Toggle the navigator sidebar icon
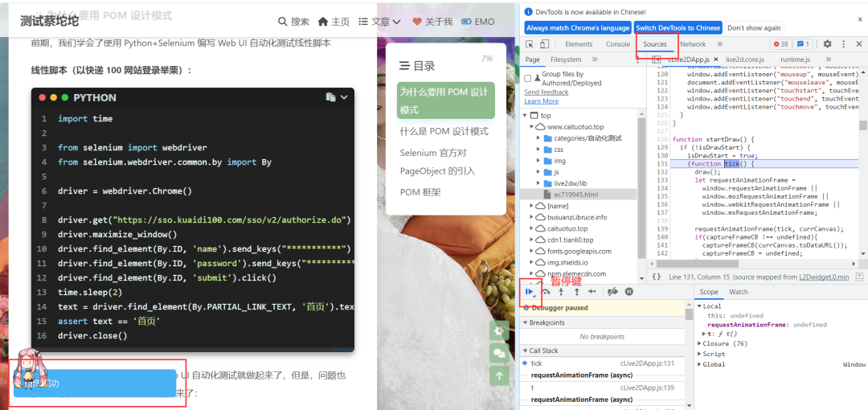Image resolution: width=868 pixels, height=410 pixels. click(x=656, y=59)
